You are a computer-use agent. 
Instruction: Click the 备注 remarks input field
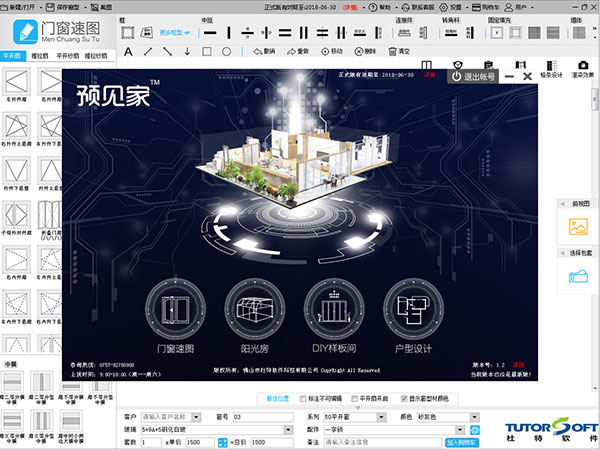click(x=384, y=442)
